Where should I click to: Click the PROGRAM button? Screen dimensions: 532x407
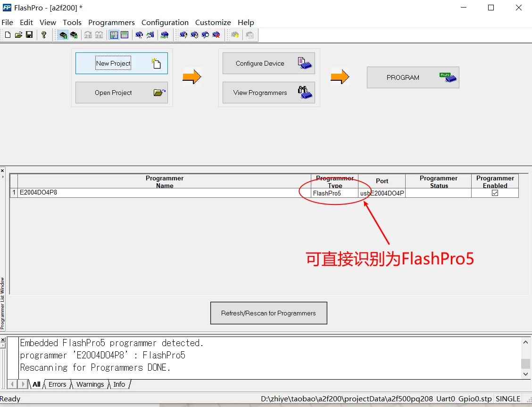click(x=413, y=77)
